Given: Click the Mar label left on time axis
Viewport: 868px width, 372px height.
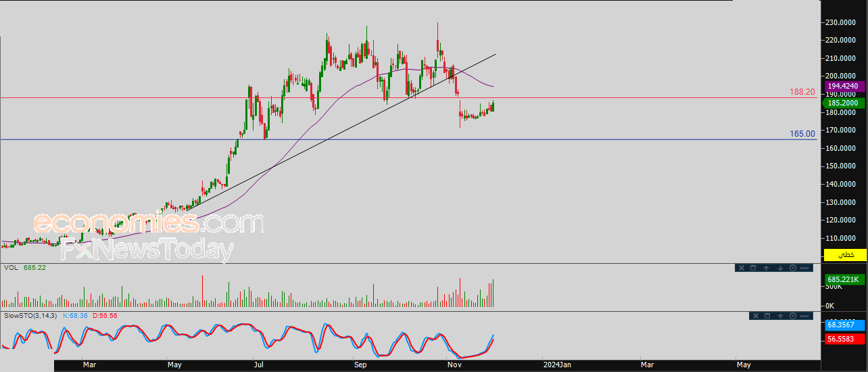Looking at the screenshot, I should (89, 365).
